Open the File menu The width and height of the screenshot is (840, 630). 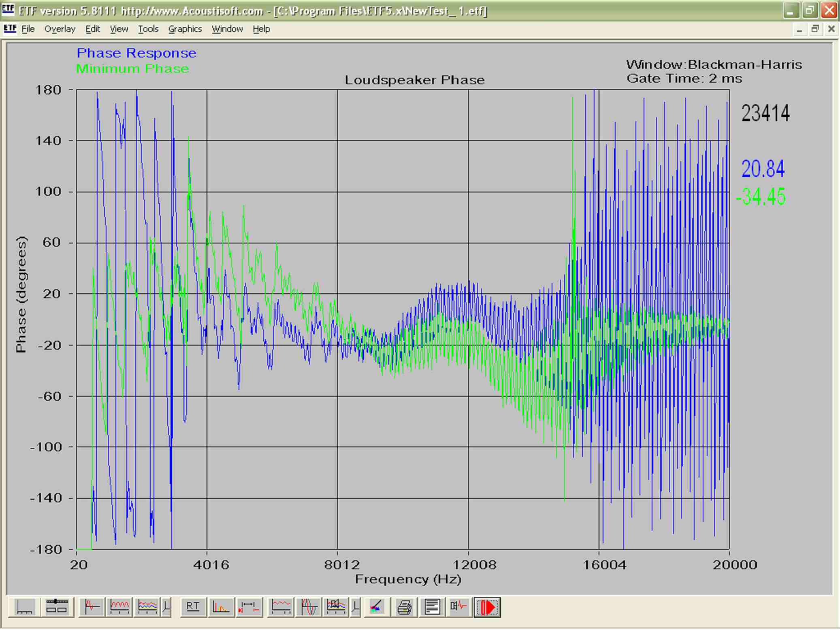(28, 29)
